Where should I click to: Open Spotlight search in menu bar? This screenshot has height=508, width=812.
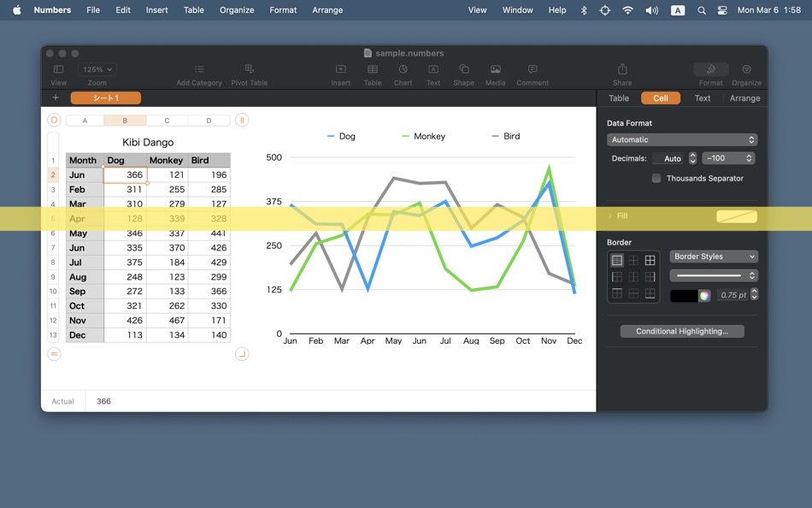click(701, 10)
